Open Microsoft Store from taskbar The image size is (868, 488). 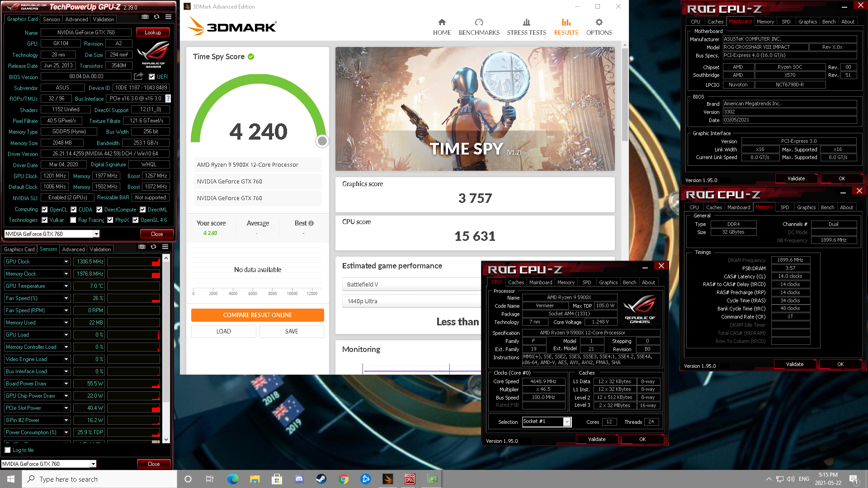pos(277,479)
